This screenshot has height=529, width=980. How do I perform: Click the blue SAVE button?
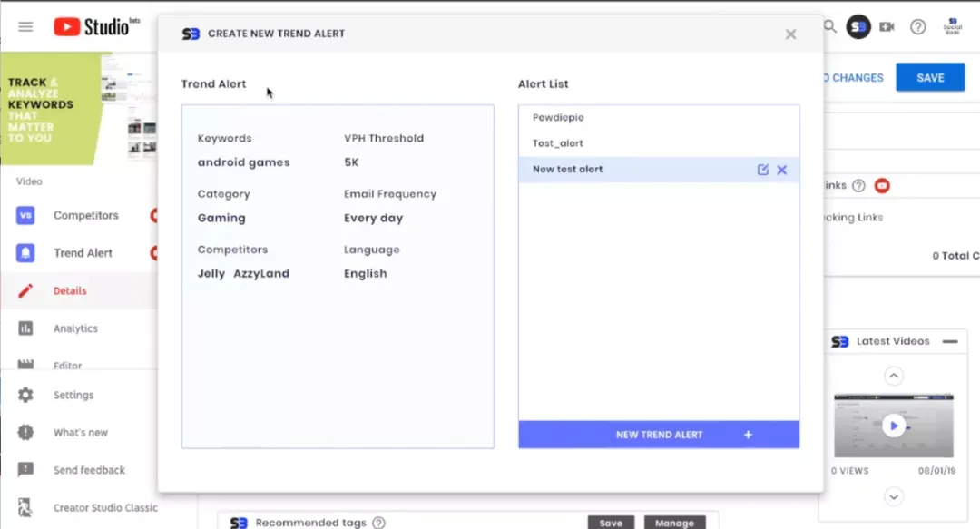tap(930, 77)
